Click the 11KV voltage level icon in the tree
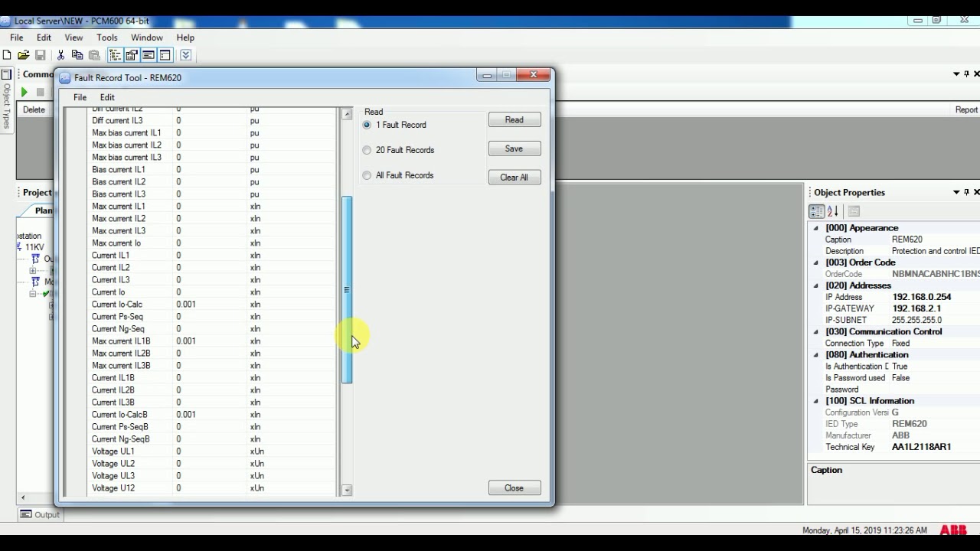The image size is (980, 551). (19, 247)
